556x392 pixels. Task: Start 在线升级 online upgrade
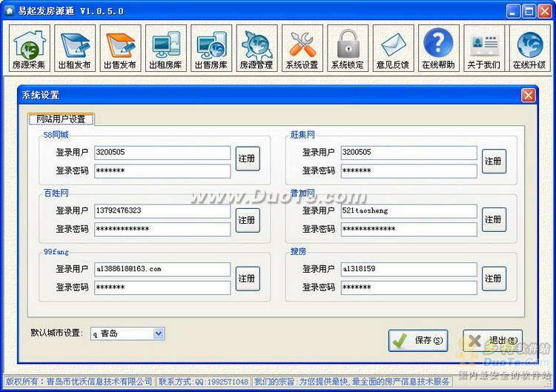click(x=530, y=49)
